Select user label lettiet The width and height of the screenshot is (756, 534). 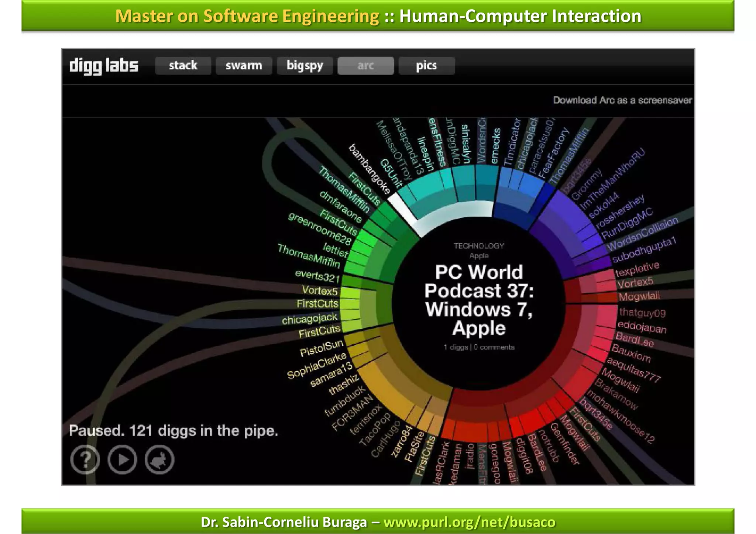(335, 250)
